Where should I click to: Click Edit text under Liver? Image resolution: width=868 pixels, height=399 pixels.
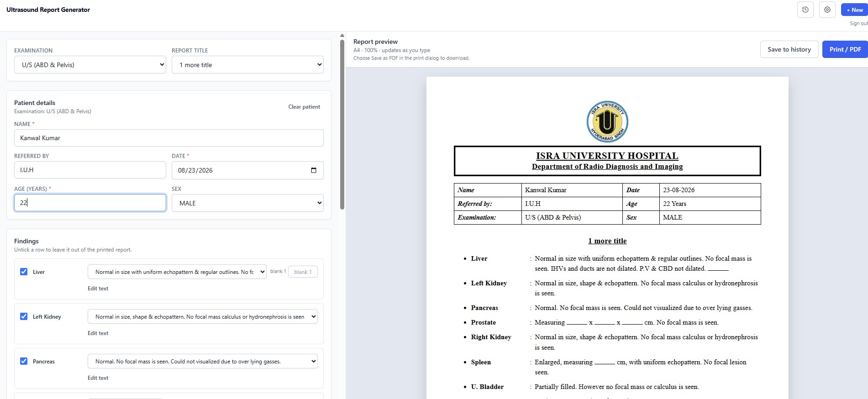98,289
